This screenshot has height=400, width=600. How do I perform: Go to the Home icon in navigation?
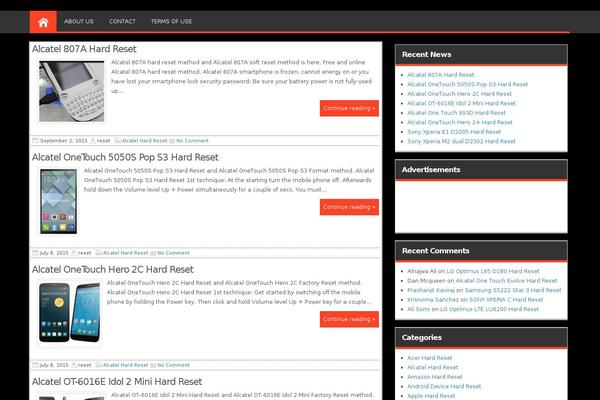tap(43, 22)
